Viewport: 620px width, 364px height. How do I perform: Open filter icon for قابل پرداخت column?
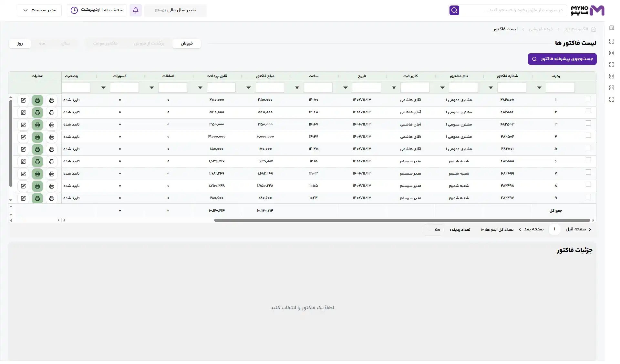200,87
